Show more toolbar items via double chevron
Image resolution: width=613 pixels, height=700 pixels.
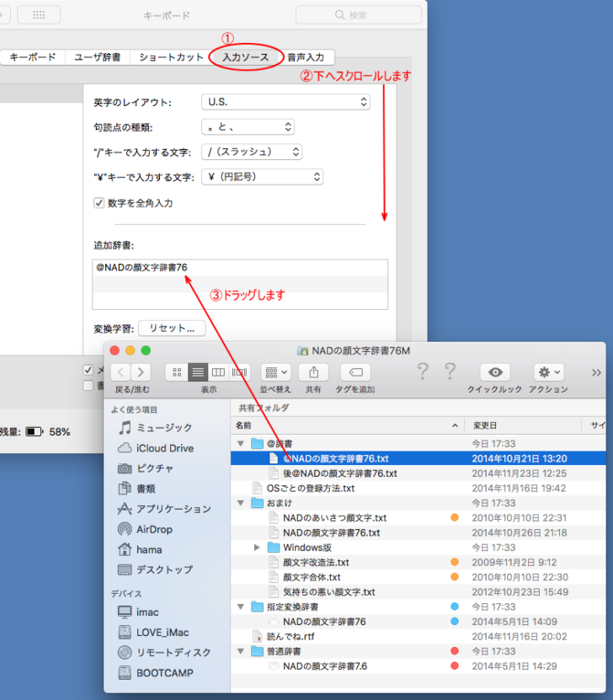(596, 372)
